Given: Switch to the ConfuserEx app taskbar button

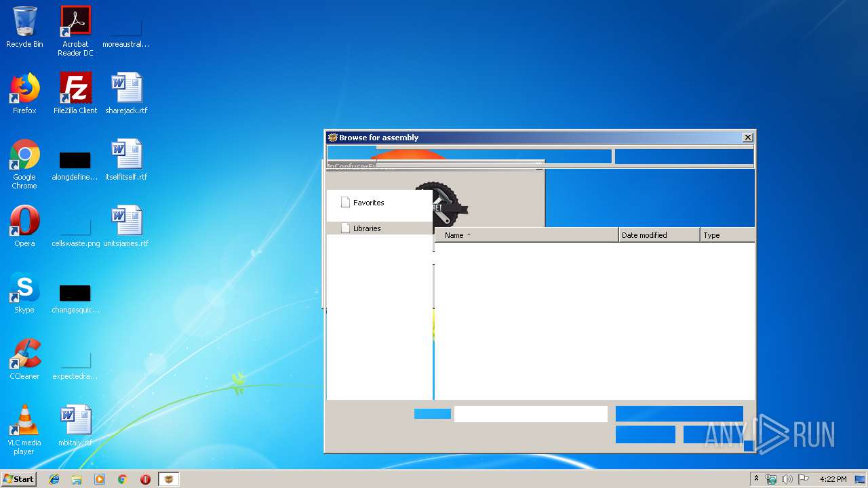Looking at the screenshot, I should (x=169, y=479).
